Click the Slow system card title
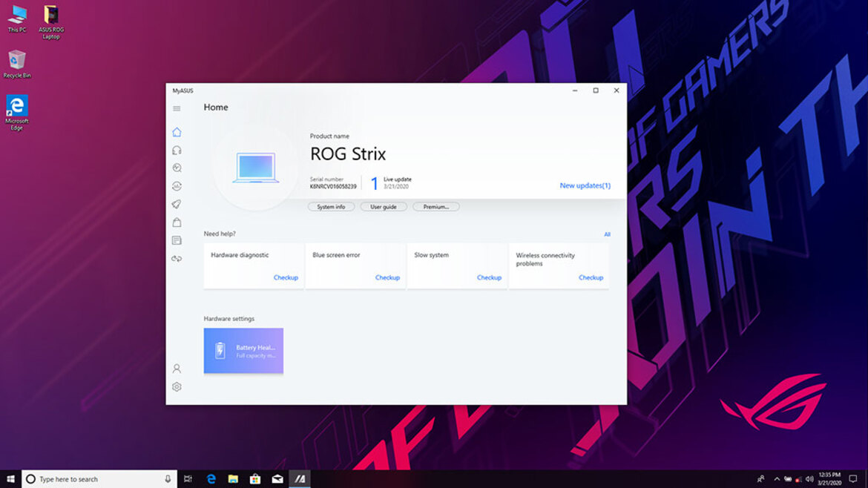 tap(431, 255)
